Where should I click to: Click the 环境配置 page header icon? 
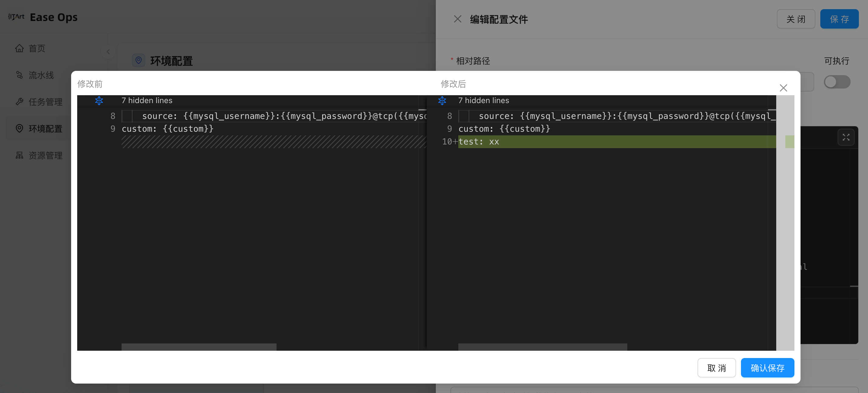pos(139,61)
